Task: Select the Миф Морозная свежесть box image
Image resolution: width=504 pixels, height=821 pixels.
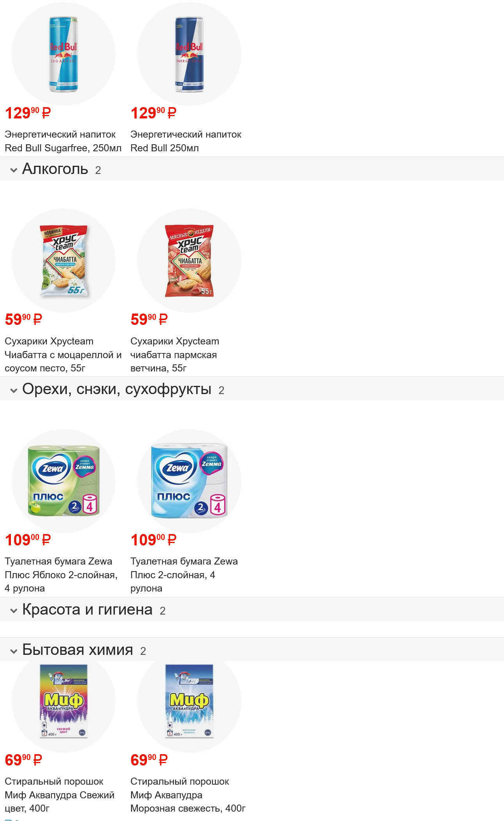Action: [189, 701]
